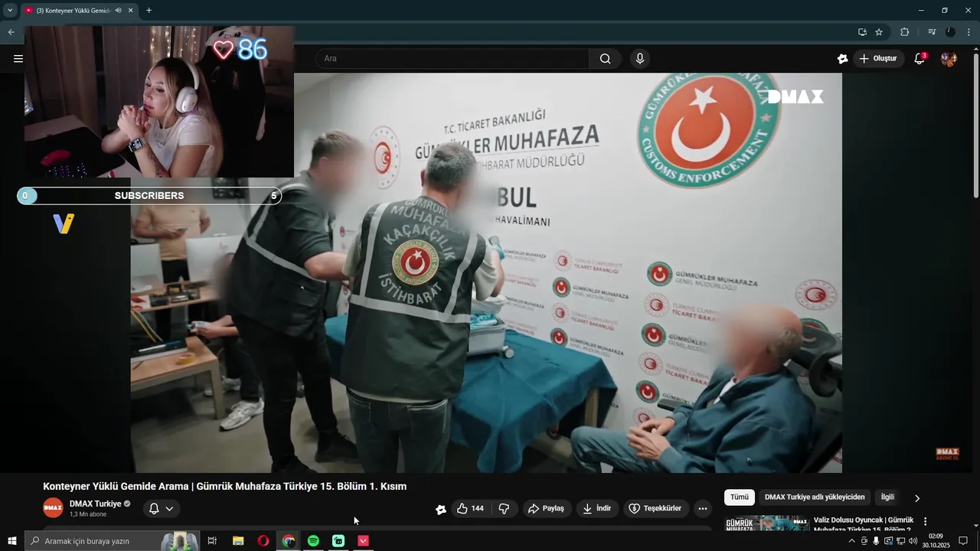Open Windows notification center

[x=963, y=541]
